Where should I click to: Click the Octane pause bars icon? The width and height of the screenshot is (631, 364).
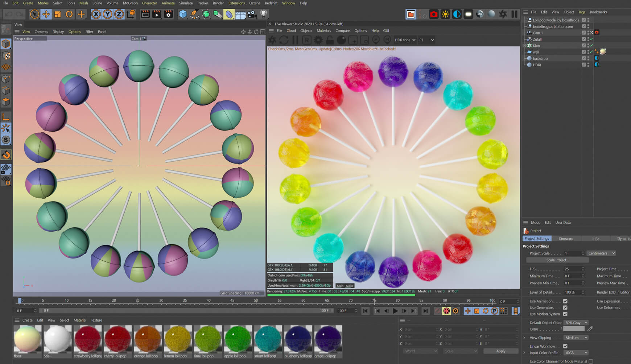coord(515,14)
